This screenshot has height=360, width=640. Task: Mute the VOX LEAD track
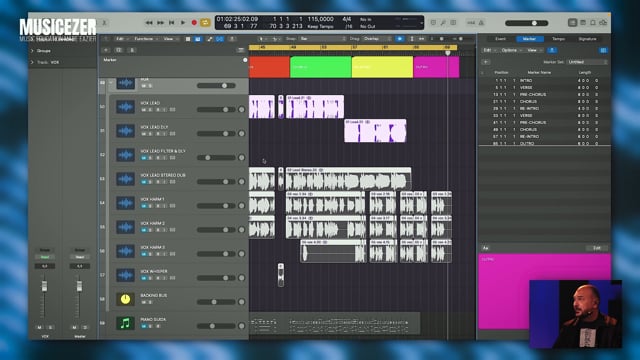pos(144,110)
